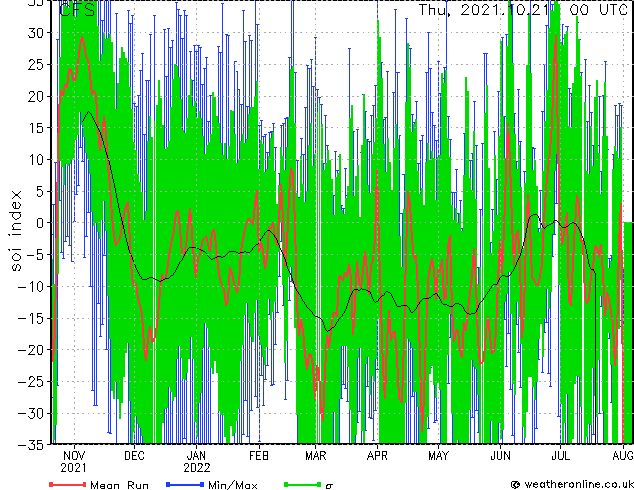The height and width of the screenshot is (490, 634).
Task: Click the y-axis value -15
Action: [x=32, y=318]
